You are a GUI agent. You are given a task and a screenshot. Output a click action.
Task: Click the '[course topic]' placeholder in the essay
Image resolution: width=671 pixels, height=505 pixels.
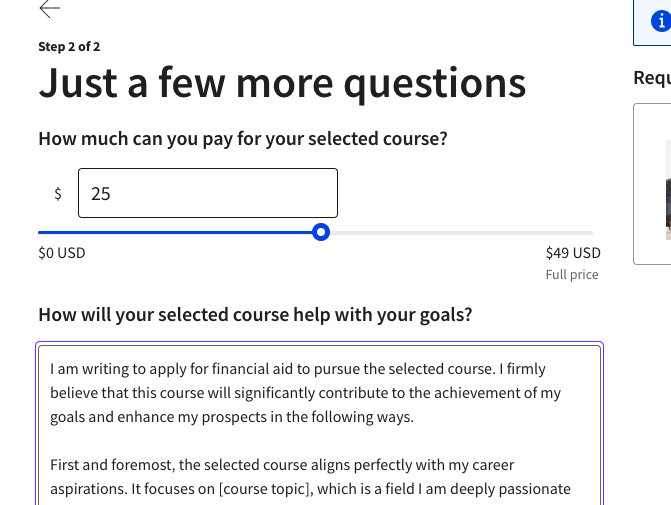point(266,489)
